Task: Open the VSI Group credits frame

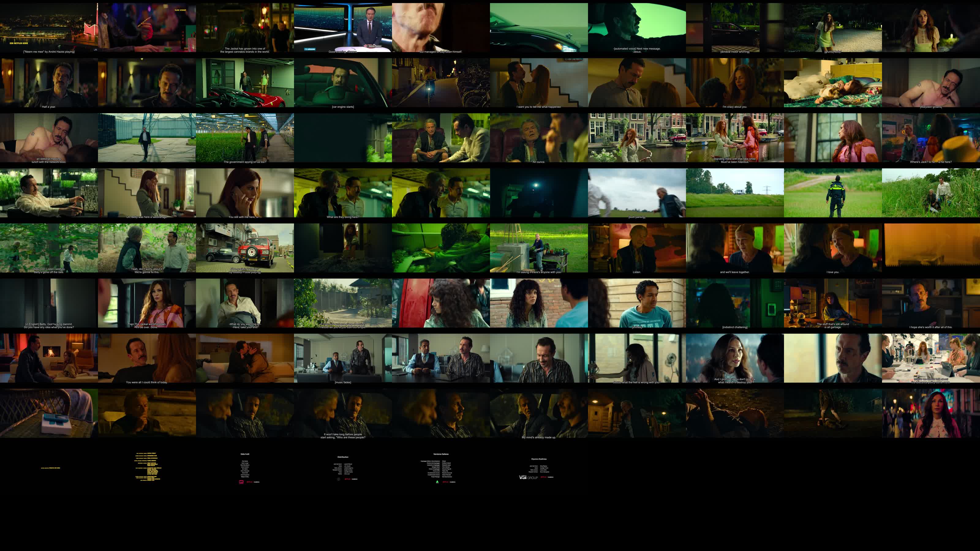Action: pyautogui.click(x=539, y=468)
